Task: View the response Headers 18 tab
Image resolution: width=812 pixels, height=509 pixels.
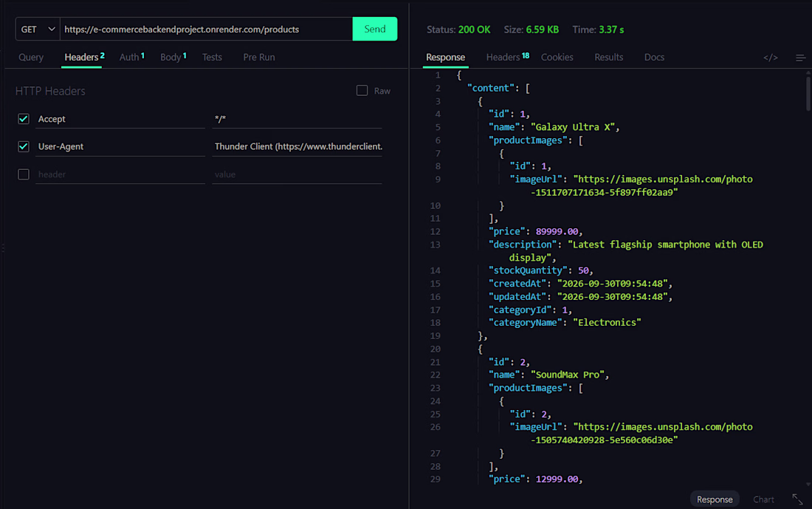Action: [x=508, y=57]
